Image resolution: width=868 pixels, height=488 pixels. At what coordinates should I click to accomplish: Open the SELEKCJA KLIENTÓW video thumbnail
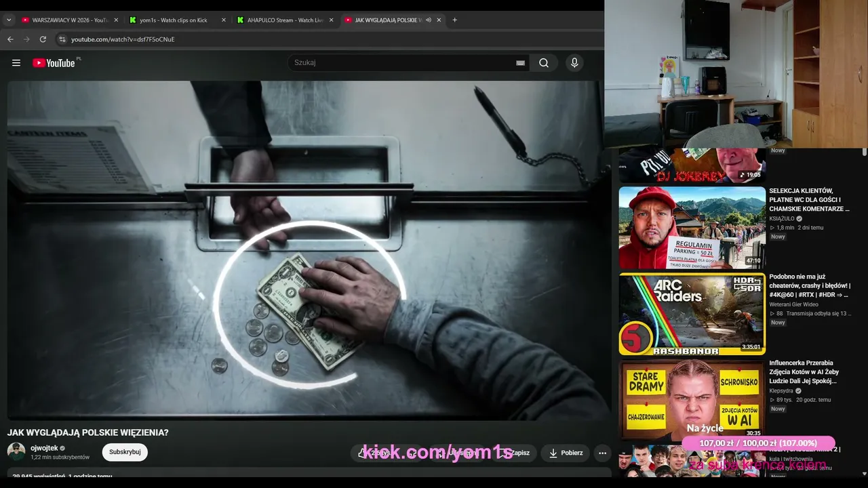tap(692, 228)
